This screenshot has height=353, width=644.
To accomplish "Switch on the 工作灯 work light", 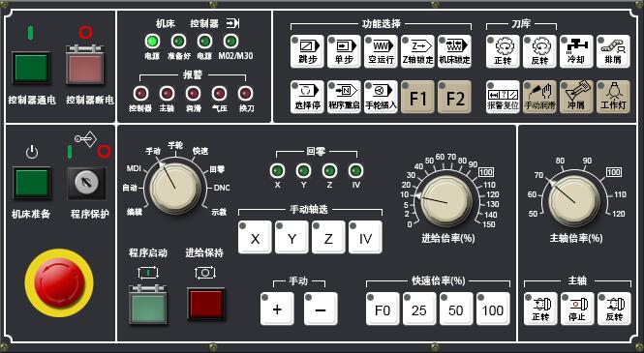I will (x=613, y=97).
